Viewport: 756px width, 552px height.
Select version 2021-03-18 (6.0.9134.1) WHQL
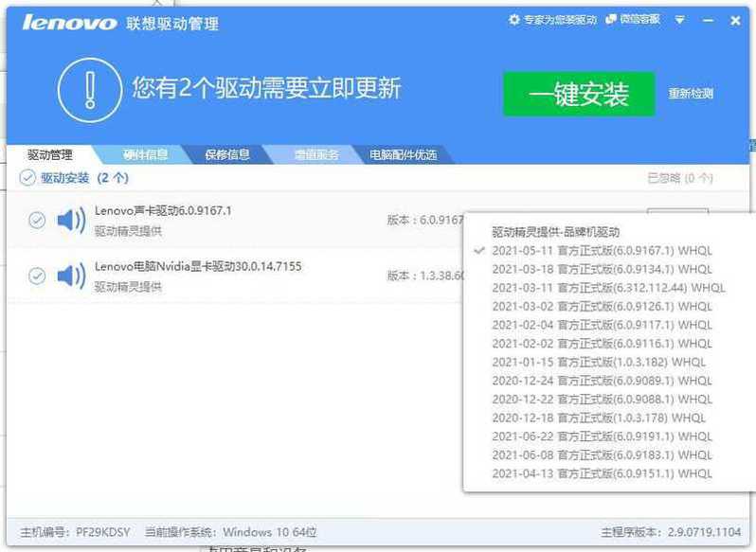(x=602, y=269)
